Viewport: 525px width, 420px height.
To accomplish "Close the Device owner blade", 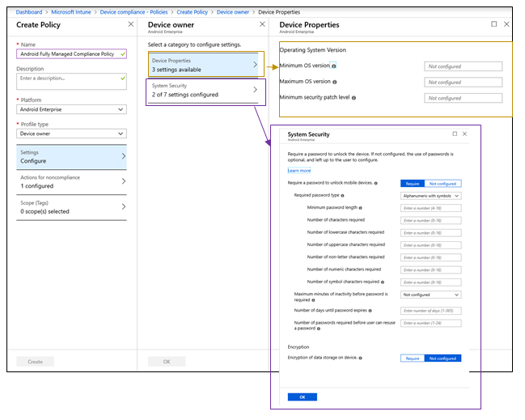I will 262,24.
